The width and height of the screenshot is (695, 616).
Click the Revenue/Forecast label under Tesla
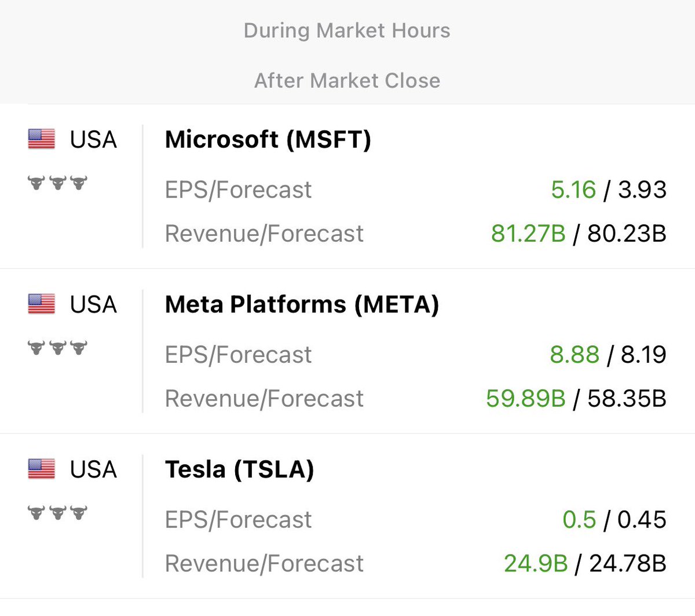coord(264,563)
